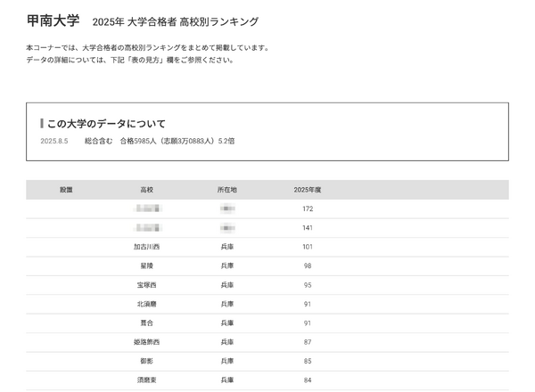This screenshot has height=392, width=535.
Task: Select the 所在地 column header
Action: tap(227, 190)
